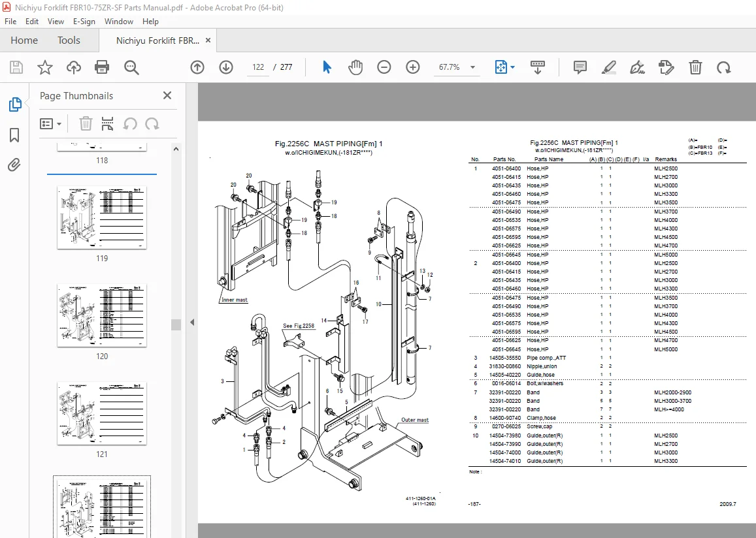Select the highlight text tool
The width and height of the screenshot is (756, 538).
(609, 67)
